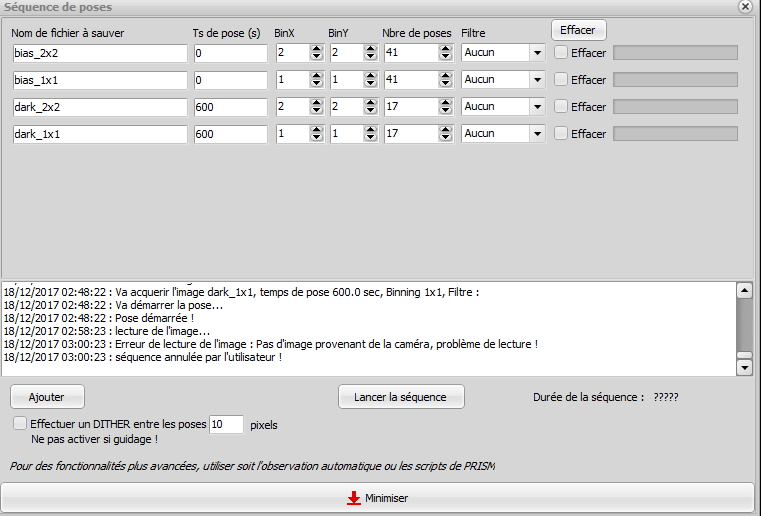Click Lancer la séquence button
Viewport: 761px width, 516px height.
[400, 397]
